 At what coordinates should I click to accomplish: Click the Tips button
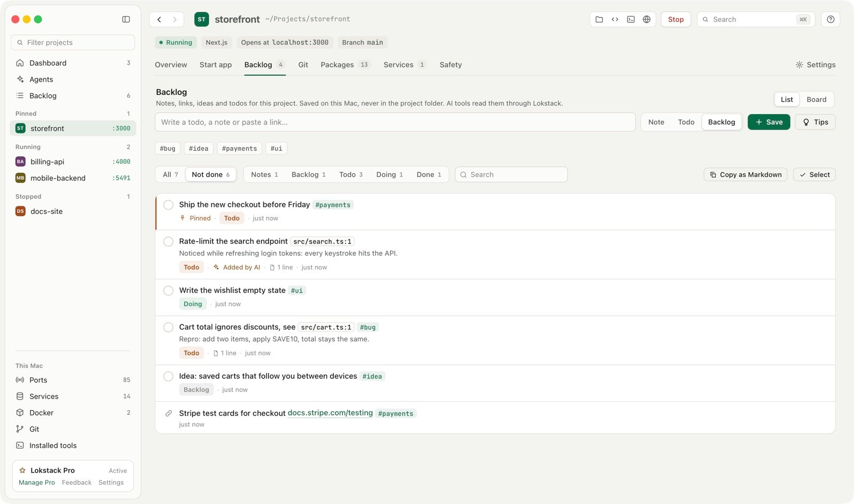(815, 122)
